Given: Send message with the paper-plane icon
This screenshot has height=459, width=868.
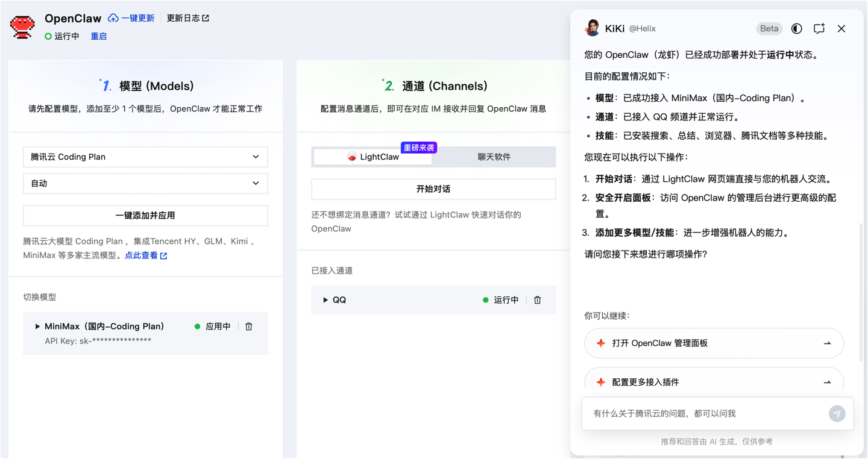Looking at the screenshot, I should click(x=837, y=414).
